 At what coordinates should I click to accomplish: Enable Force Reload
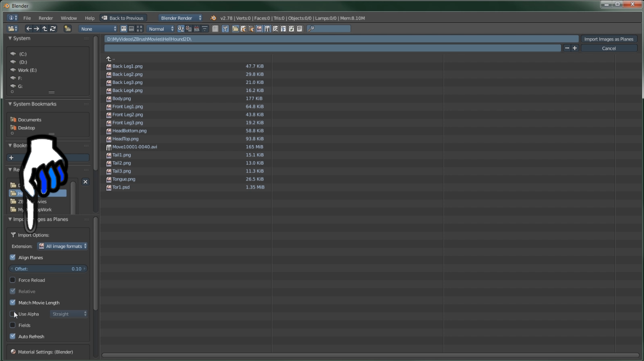[x=13, y=280]
